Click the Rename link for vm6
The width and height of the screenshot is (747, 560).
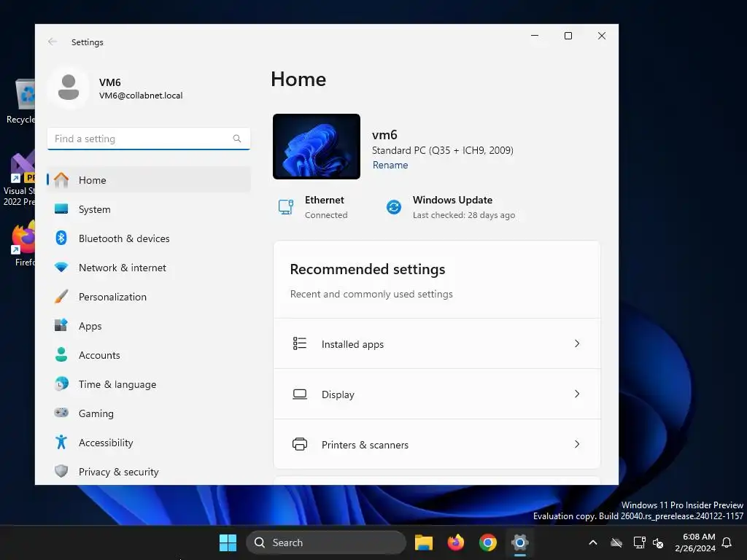coord(390,165)
